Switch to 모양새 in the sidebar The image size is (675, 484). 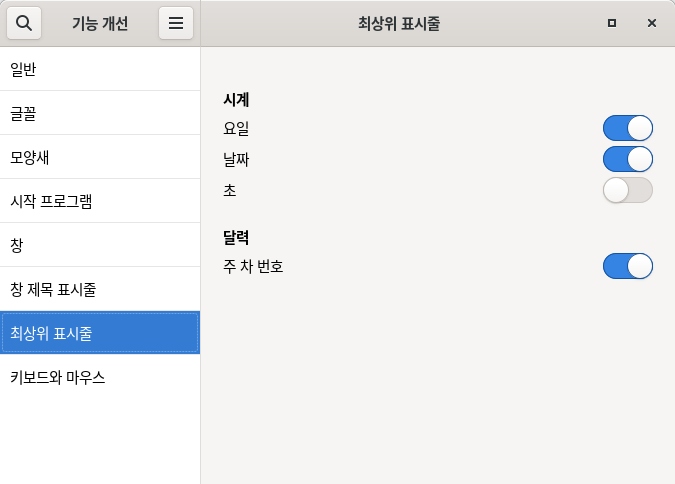click(x=100, y=157)
